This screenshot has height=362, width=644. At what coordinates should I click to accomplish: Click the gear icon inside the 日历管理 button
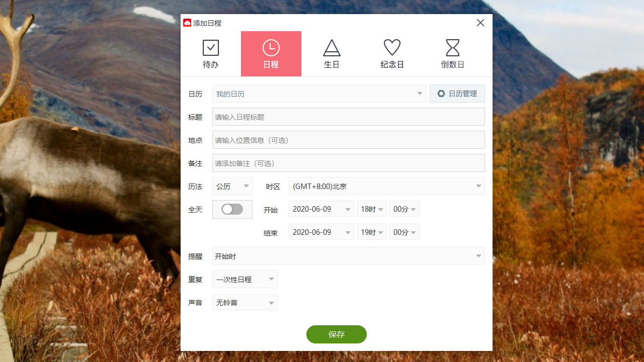point(441,93)
